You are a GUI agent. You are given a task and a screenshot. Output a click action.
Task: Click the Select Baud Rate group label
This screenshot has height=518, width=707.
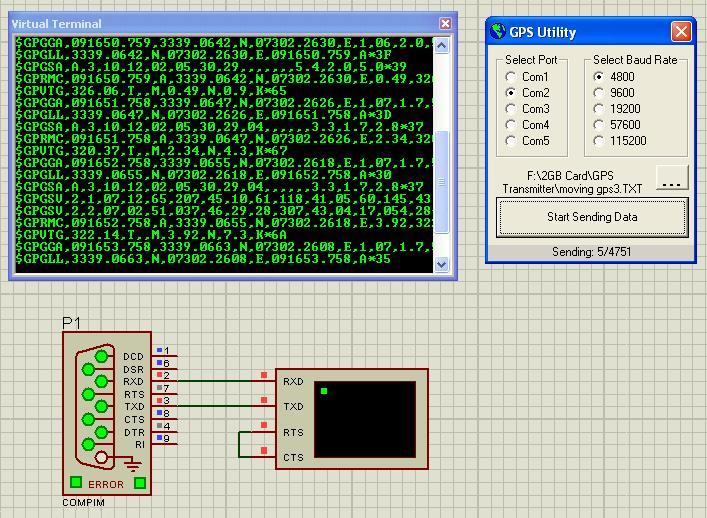click(x=635, y=60)
